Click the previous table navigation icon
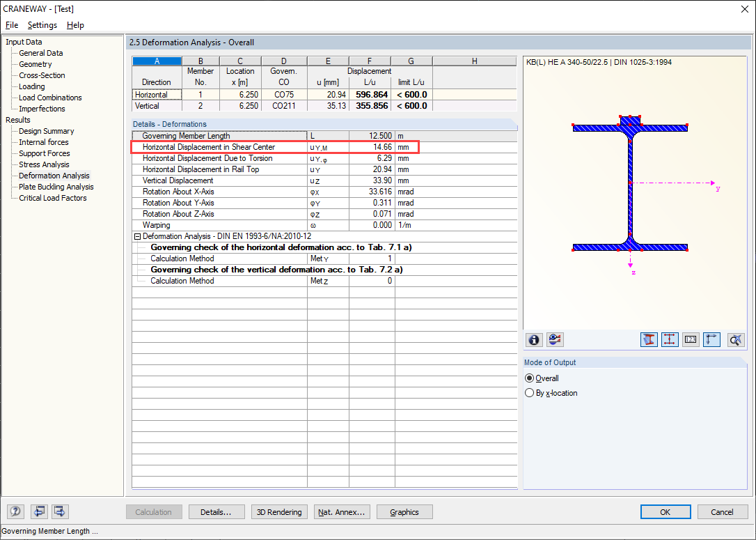This screenshot has width=756, height=540. coord(39,511)
